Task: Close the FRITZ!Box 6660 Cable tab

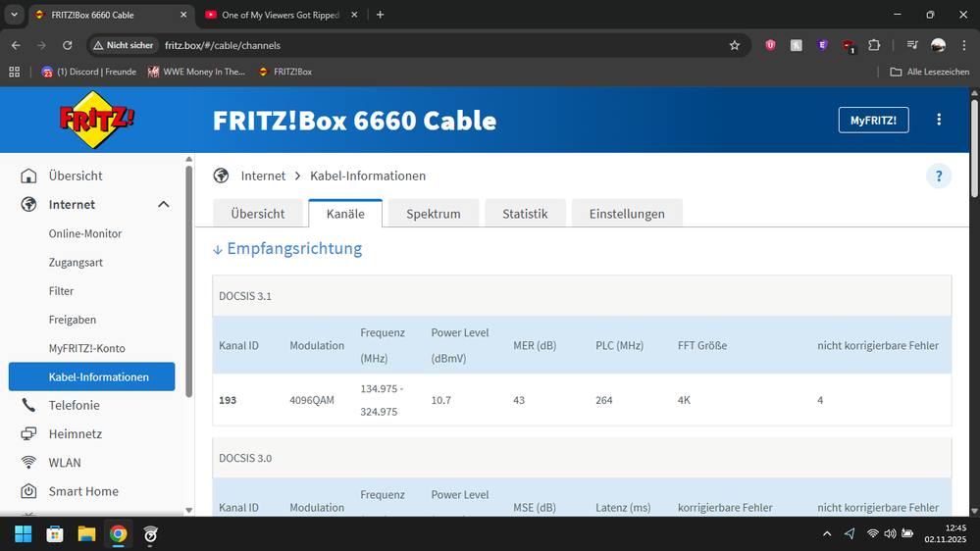Action: point(183,15)
